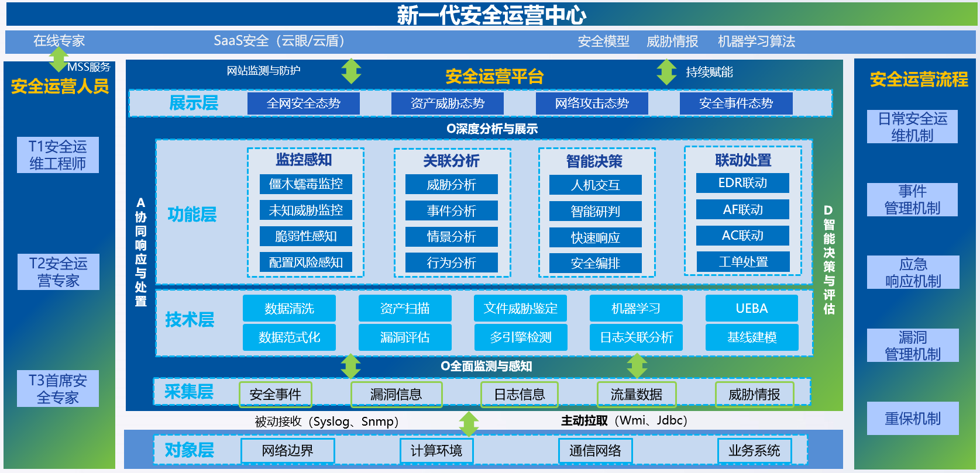Click the green arrow above 流量数据 box
This screenshot has height=473, width=980.
[637, 367]
